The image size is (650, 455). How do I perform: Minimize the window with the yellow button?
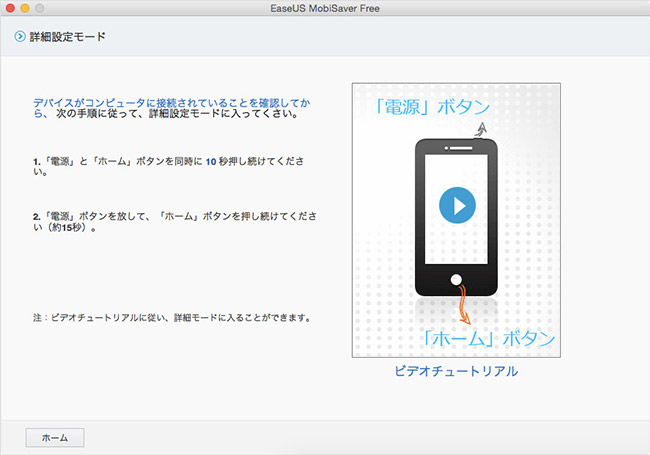click(25, 8)
